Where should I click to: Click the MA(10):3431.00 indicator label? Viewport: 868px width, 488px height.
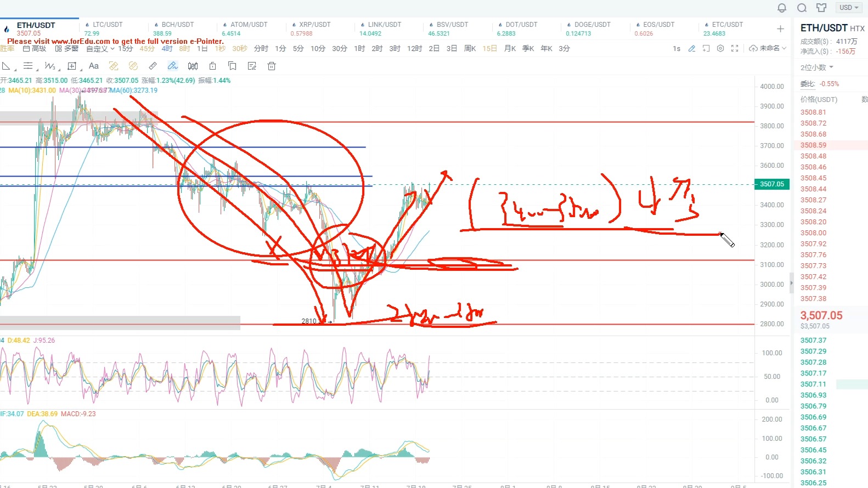pos(32,90)
